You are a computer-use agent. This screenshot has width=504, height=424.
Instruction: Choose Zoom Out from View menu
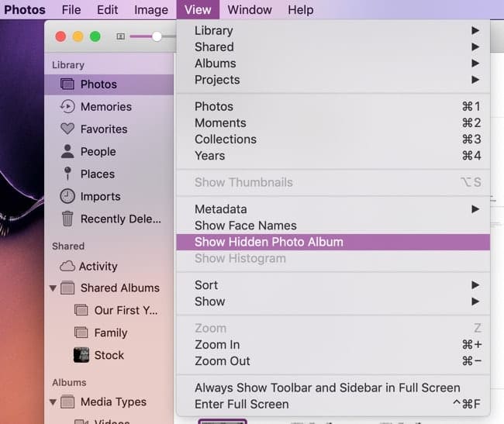(x=333, y=361)
